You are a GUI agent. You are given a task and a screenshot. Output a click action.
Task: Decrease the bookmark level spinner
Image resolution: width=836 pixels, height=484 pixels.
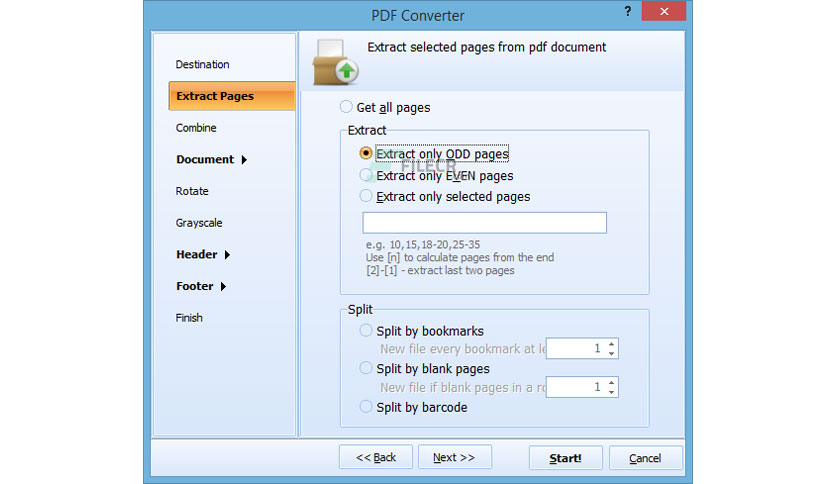612,353
